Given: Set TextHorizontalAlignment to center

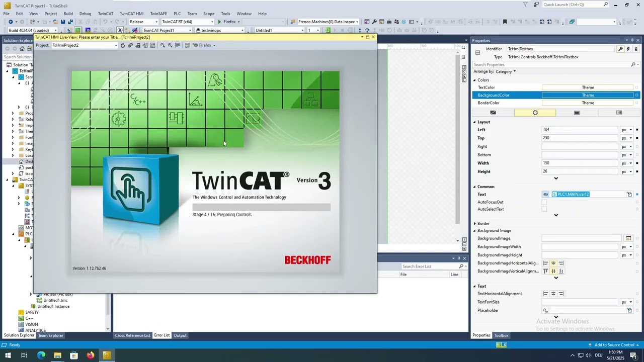Looking at the screenshot, I should click(x=553, y=294).
